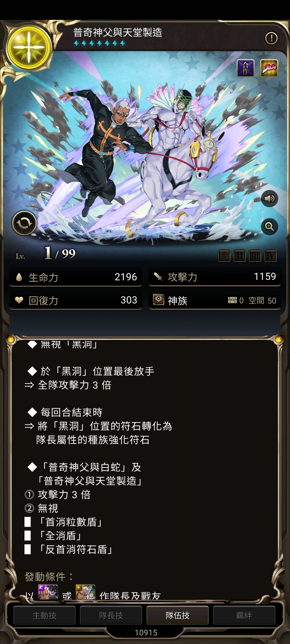Tap the JoJo series badge
Viewport: 290px width, 644px height.
(x=269, y=68)
